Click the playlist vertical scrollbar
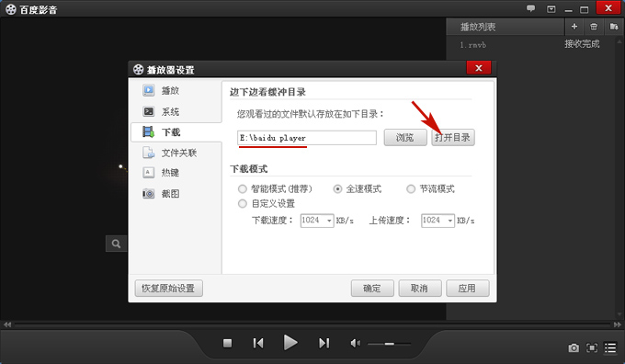Image resolution: width=625 pixels, height=364 pixels. click(x=619, y=177)
